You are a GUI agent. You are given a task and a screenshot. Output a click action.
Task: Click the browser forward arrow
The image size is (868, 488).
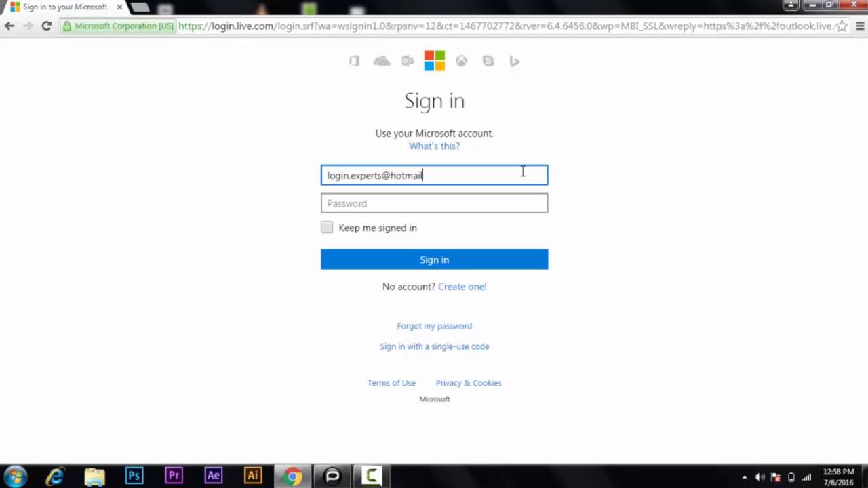(x=28, y=26)
